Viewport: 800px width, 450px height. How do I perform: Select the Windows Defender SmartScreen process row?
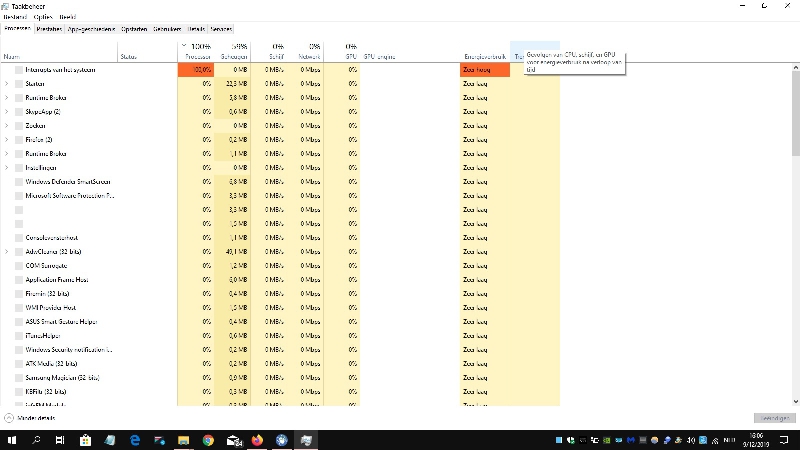pyautogui.click(x=68, y=182)
